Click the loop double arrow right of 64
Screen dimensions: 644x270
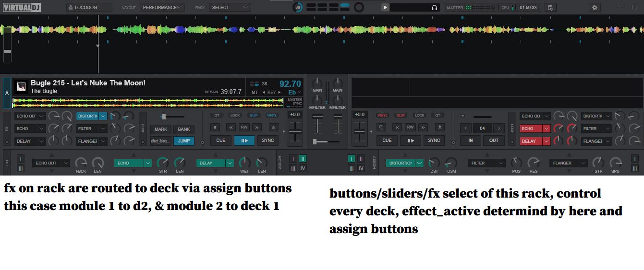pos(499,128)
